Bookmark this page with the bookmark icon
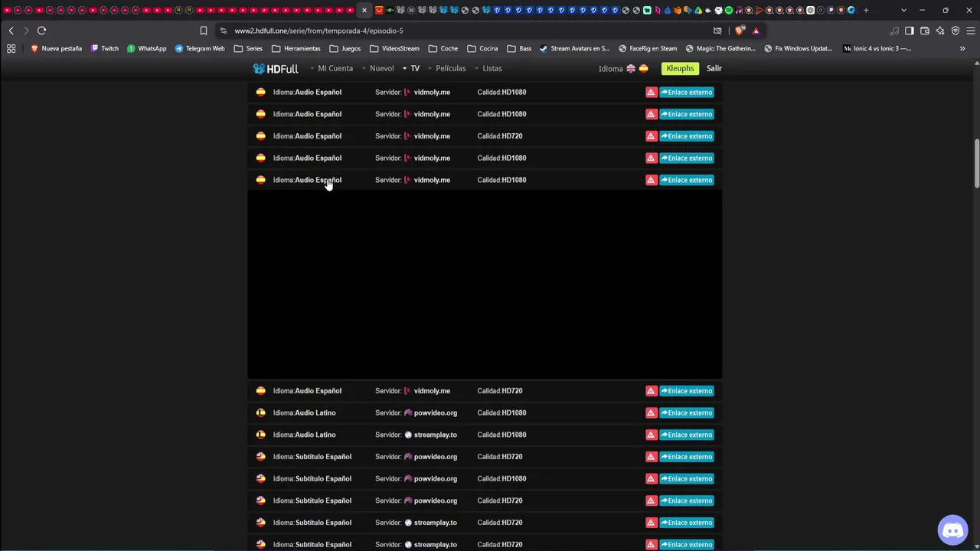 [203, 31]
